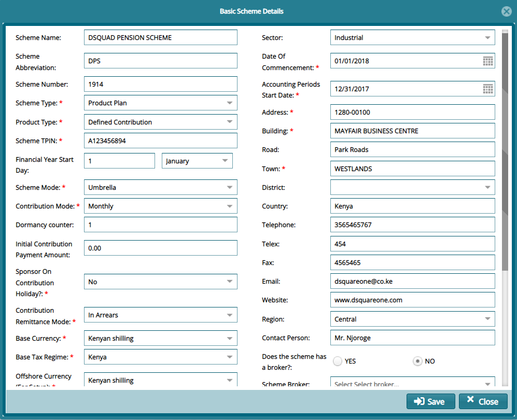Open the Product Type dropdown
517x420 pixels.
(161, 122)
